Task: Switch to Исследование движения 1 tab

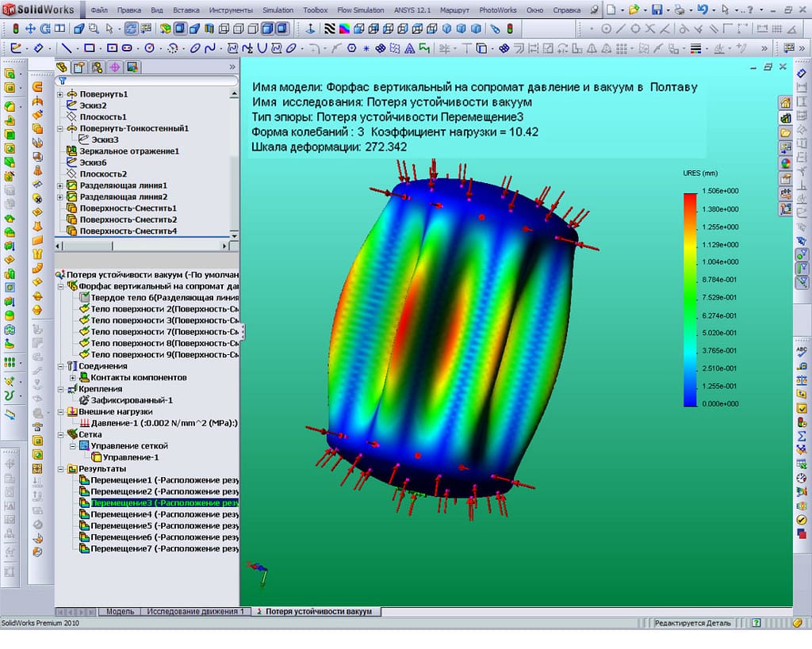Action: [195, 612]
